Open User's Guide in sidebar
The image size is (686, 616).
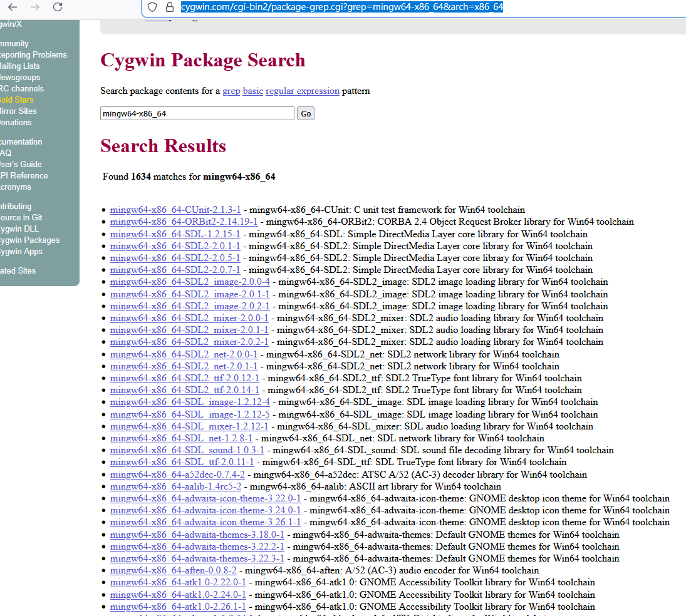tap(21, 164)
